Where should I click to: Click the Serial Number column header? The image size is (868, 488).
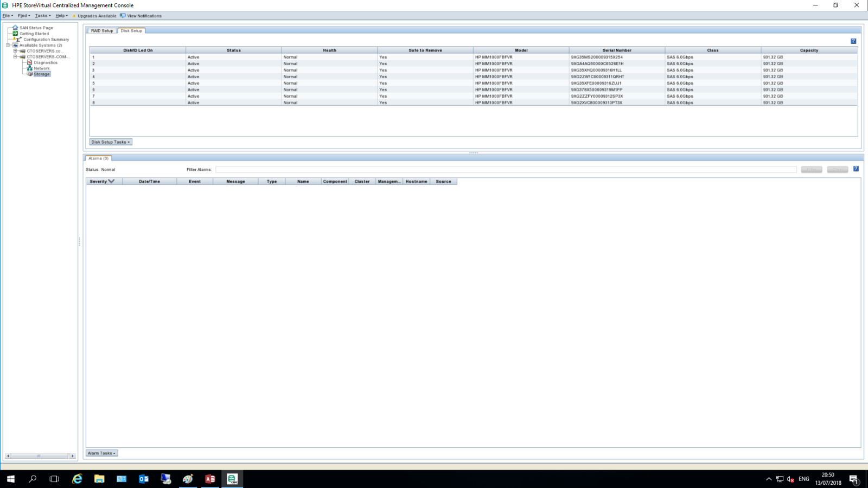(617, 50)
